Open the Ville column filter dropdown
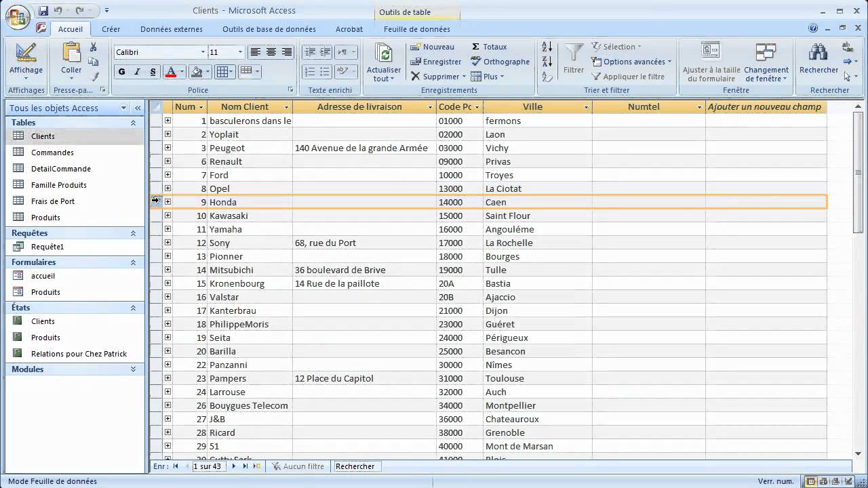868x488 pixels. (587, 107)
